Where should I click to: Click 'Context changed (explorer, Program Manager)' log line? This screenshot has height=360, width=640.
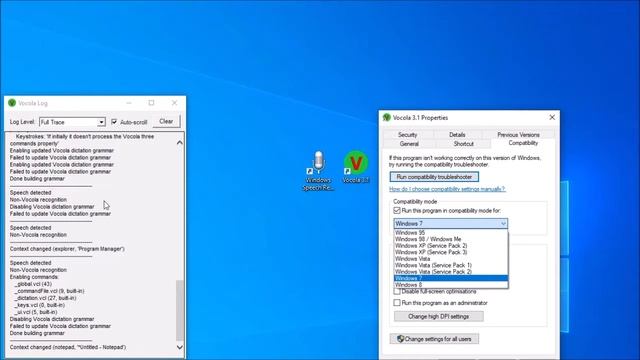coord(67,249)
